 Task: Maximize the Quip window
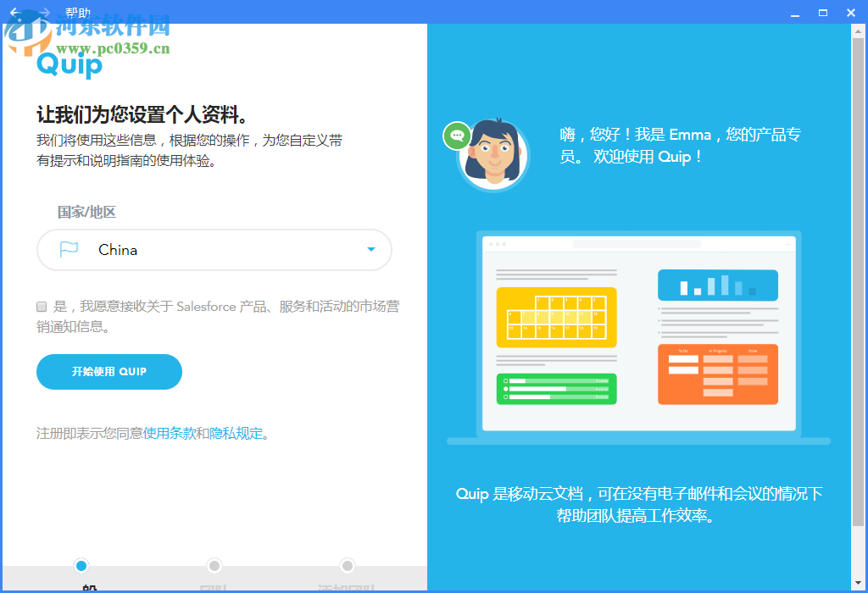823,13
